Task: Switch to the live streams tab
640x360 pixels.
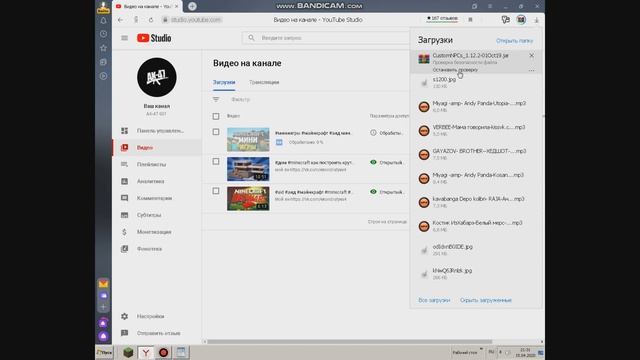Action: [264, 82]
